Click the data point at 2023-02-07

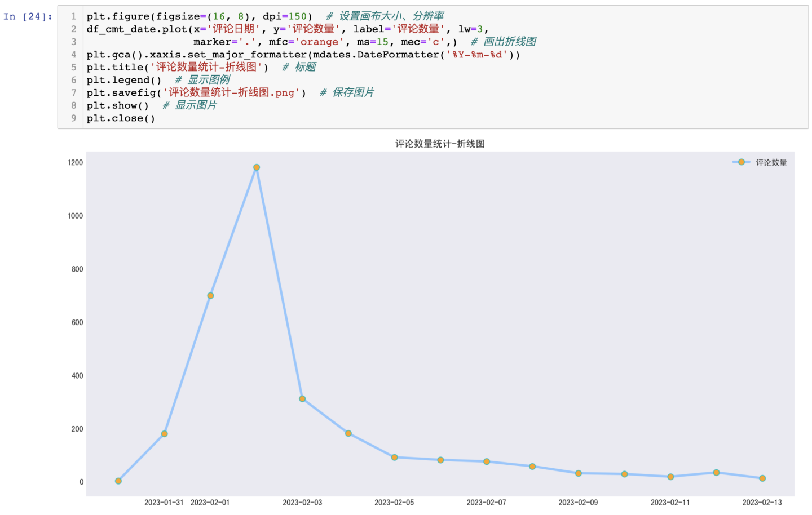pos(487,461)
